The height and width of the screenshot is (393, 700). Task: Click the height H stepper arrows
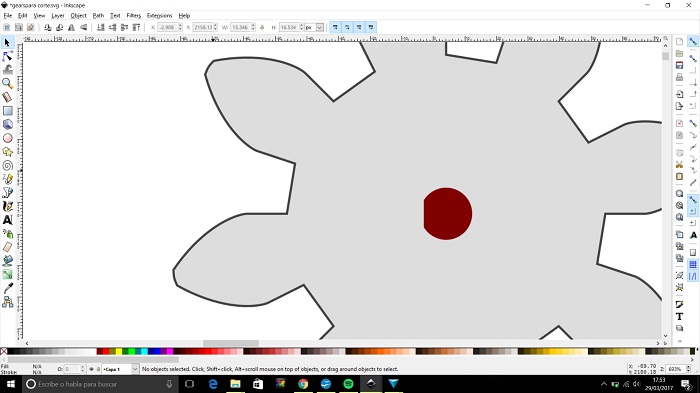(x=301, y=27)
